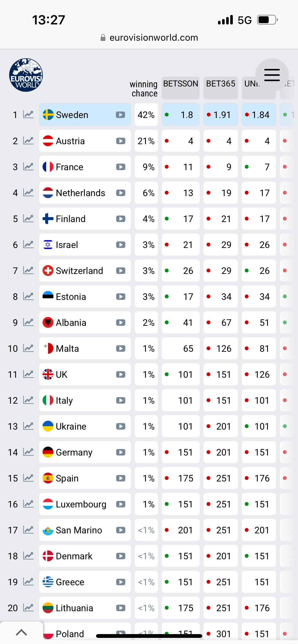This screenshot has width=298, height=644.
Task: Play Lithuania's song video icon
Action: point(121,608)
